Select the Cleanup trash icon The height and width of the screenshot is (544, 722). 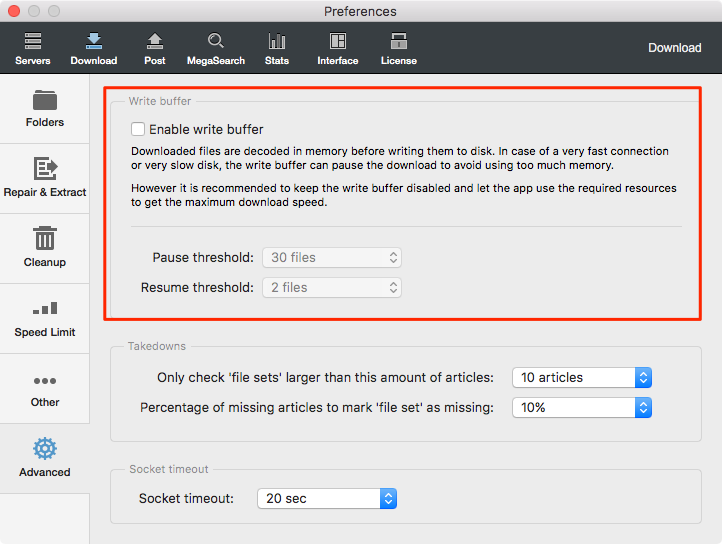click(45, 238)
